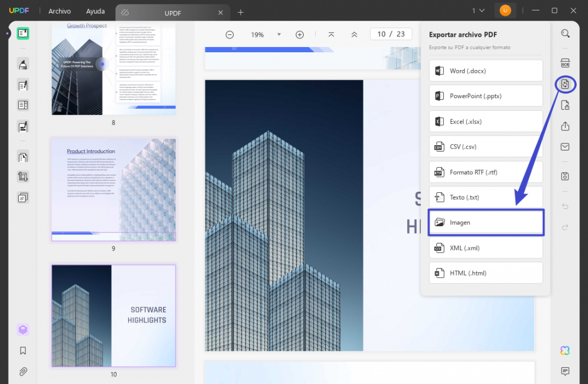
Task: Export PDF as Excel (.xlsx)
Action: point(485,121)
